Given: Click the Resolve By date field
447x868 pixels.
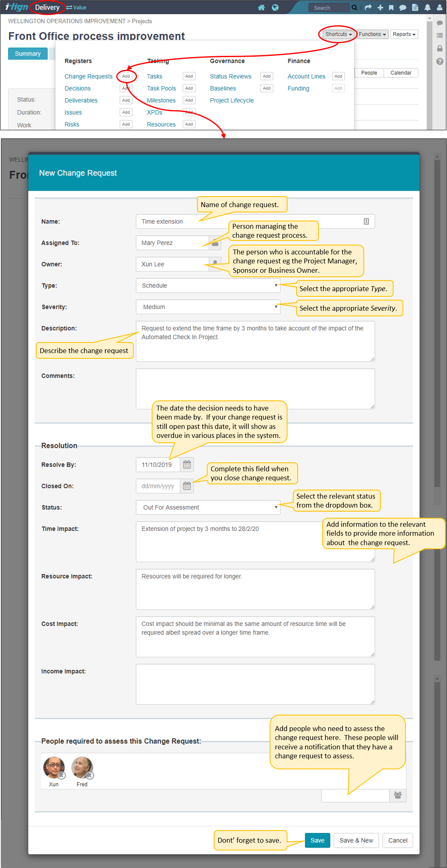Looking at the screenshot, I should [158, 464].
